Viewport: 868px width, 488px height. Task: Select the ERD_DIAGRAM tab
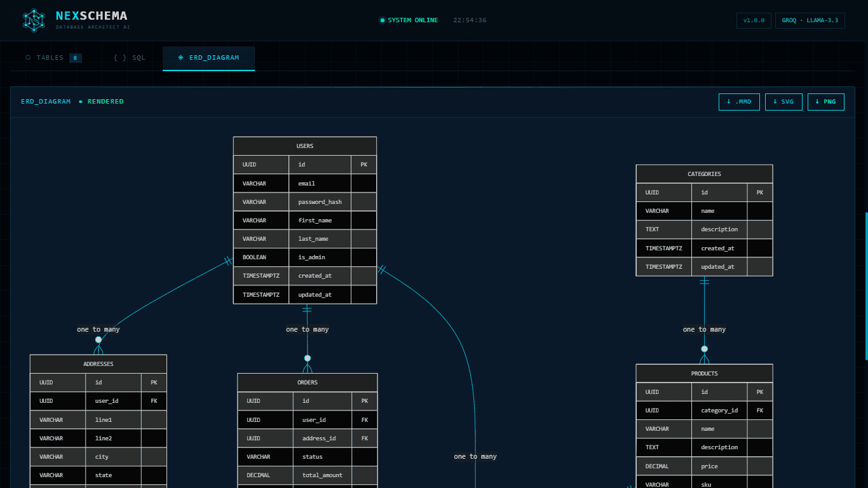(x=208, y=58)
